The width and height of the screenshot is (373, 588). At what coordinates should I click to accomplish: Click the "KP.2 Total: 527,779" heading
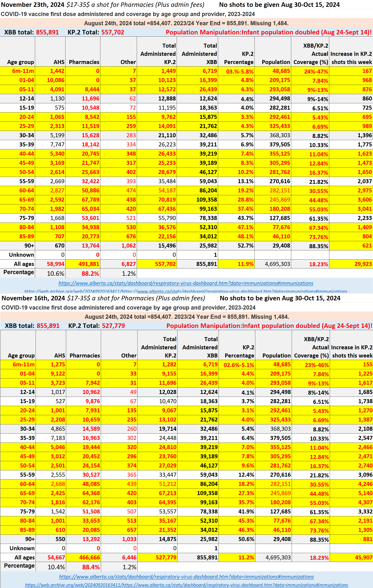(97, 326)
